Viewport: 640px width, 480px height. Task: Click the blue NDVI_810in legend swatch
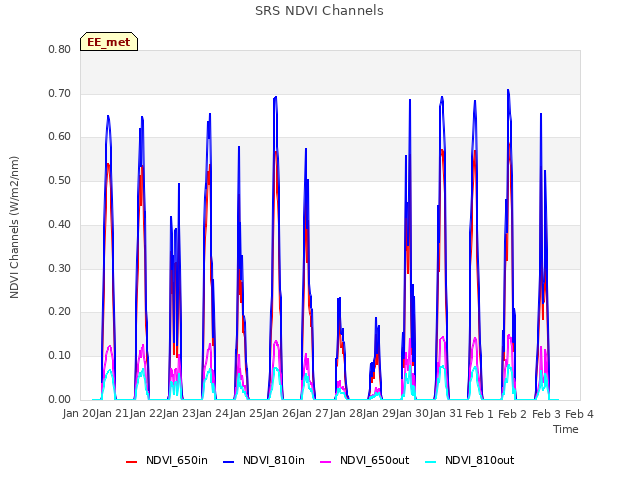point(229,461)
